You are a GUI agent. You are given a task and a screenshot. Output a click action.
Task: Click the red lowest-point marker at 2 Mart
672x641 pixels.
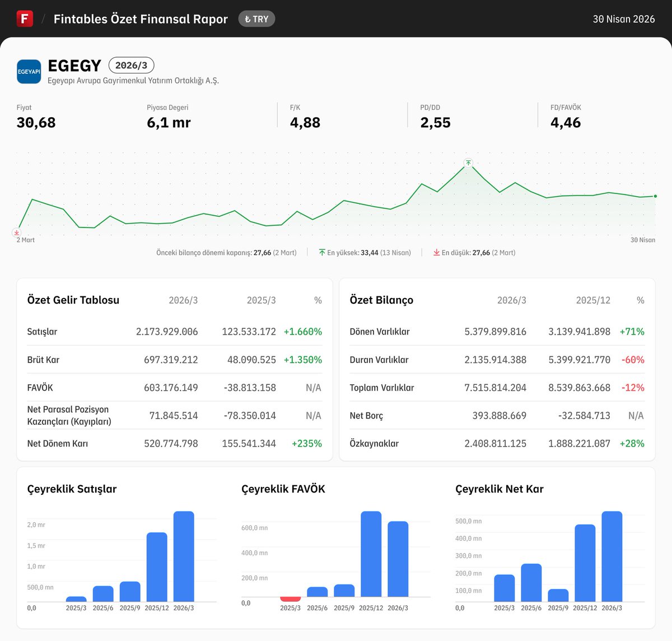tap(17, 232)
